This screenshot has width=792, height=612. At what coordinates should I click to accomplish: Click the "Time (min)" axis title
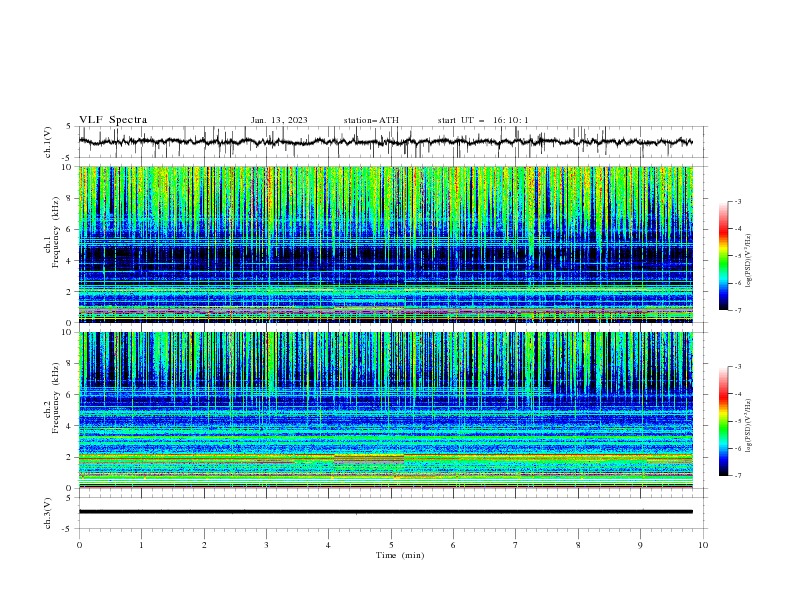[400, 555]
